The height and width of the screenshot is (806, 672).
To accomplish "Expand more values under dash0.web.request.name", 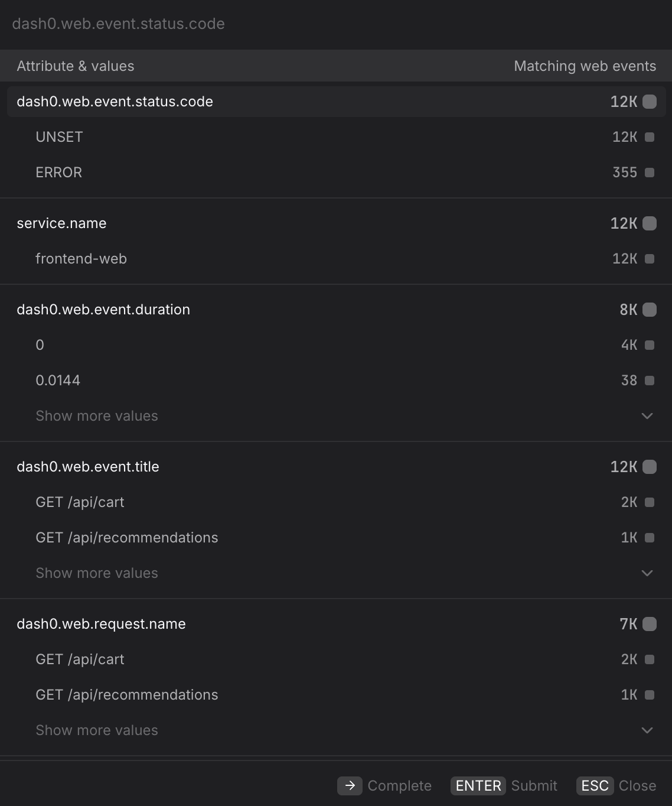I will point(96,730).
